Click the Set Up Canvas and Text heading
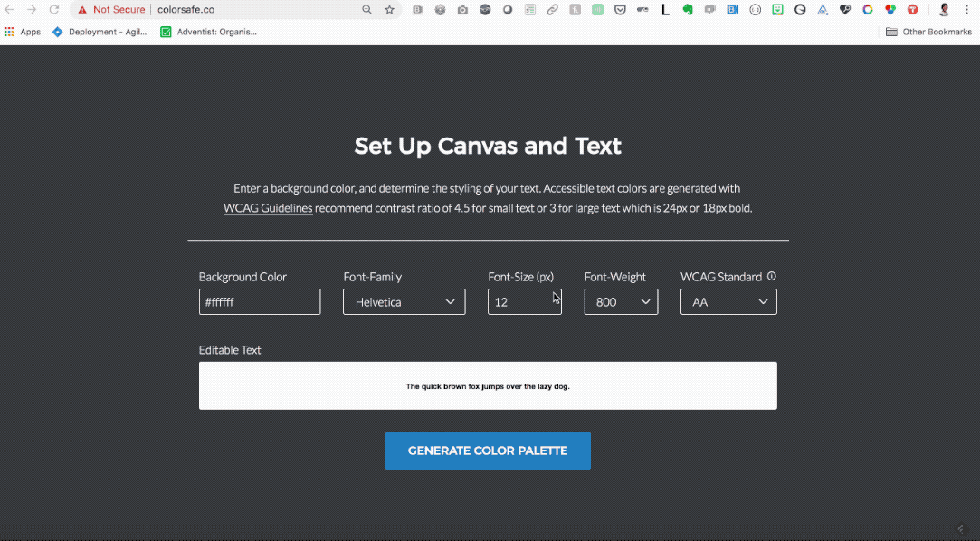 [x=488, y=147]
